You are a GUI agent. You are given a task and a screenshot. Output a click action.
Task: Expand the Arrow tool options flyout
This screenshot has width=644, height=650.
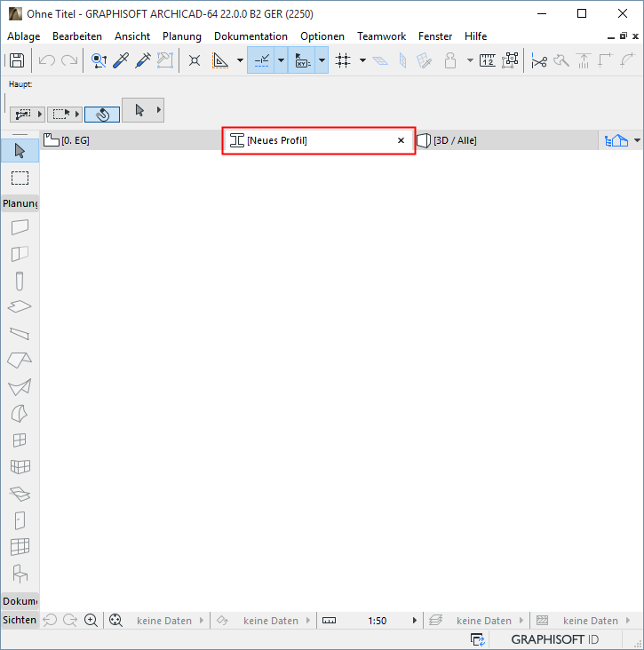click(158, 110)
